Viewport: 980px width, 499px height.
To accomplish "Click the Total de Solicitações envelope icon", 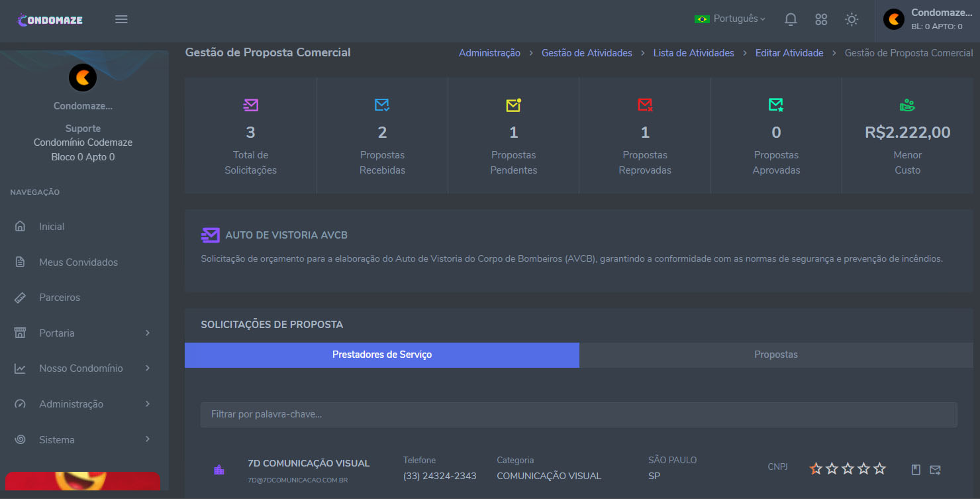I will coord(250,105).
